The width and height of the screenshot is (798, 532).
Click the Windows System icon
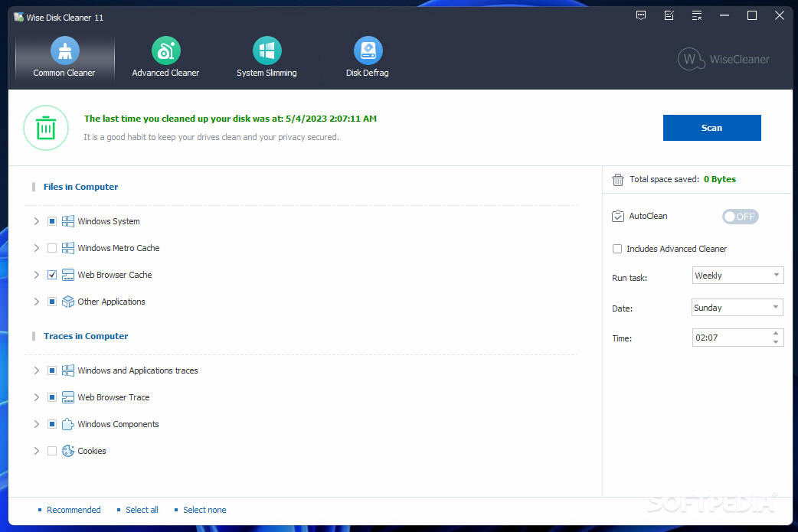[67, 221]
